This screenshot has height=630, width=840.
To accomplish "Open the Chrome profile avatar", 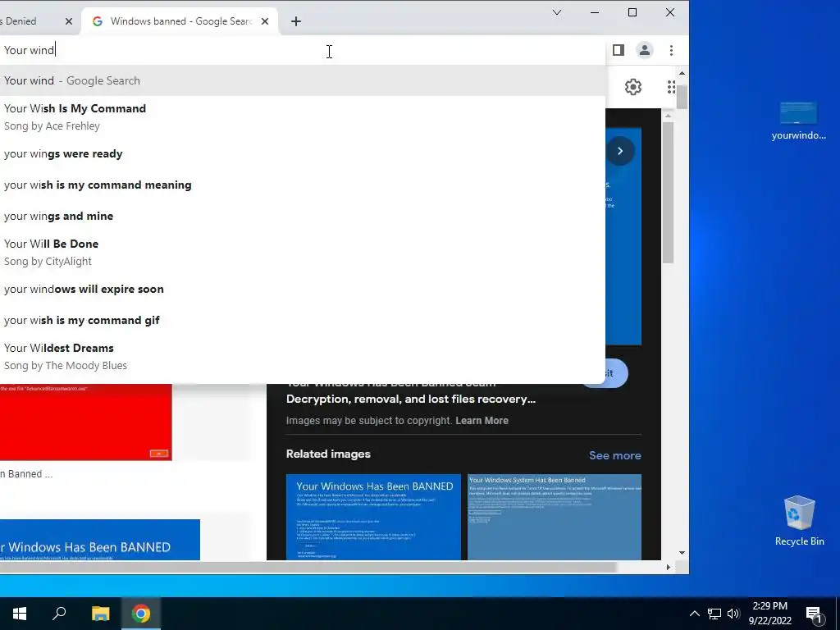I will point(645,50).
